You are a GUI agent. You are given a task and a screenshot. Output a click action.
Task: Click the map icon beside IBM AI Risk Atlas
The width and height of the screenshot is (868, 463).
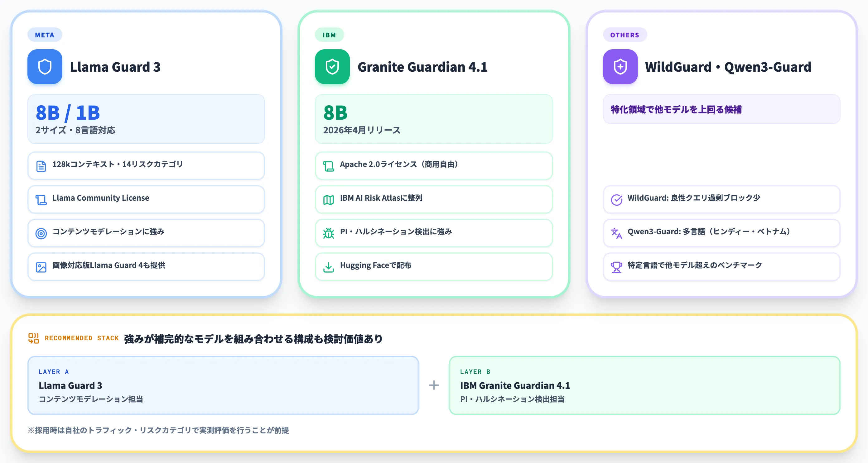(x=329, y=200)
